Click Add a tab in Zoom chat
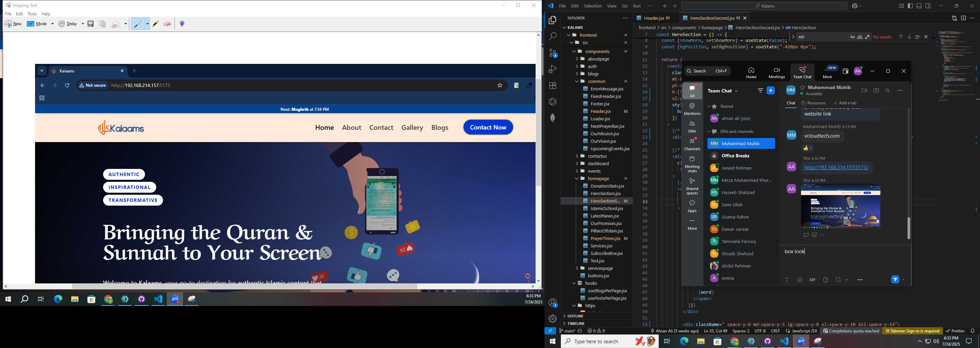 coord(845,103)
